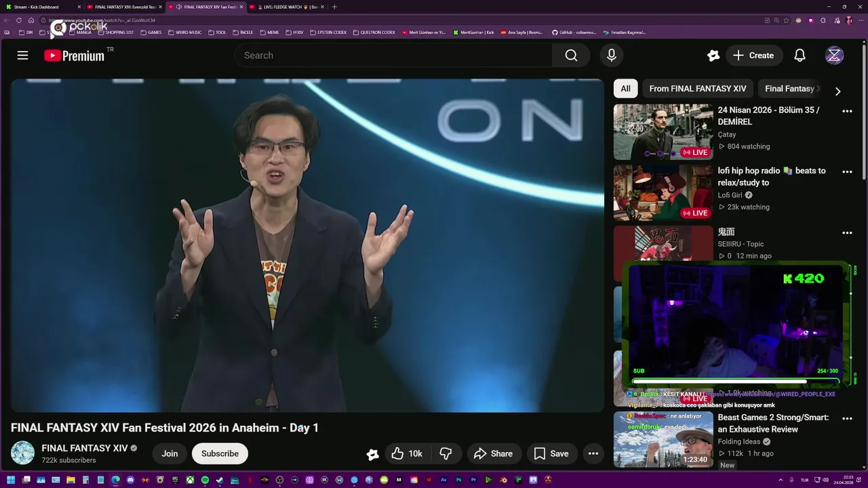Click the sparkle Ask icon beside Like
The width and height of the screenshot is (868, 488).
click(372, 454)
